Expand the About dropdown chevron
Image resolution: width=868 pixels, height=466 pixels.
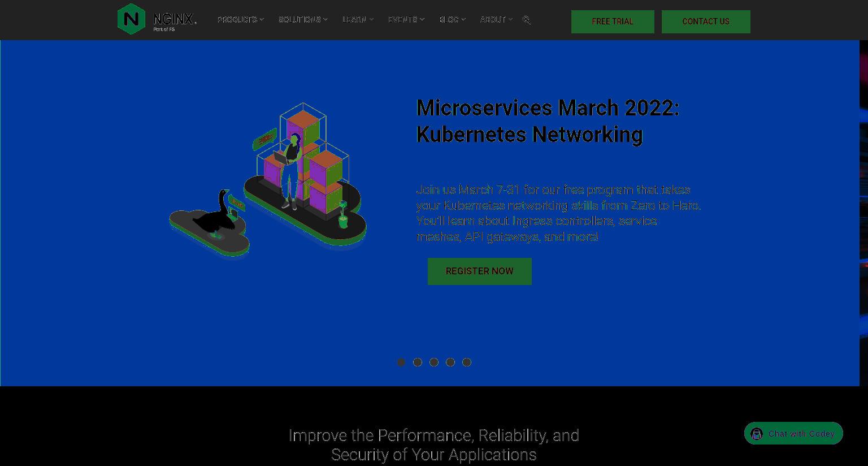click(510, 20)
